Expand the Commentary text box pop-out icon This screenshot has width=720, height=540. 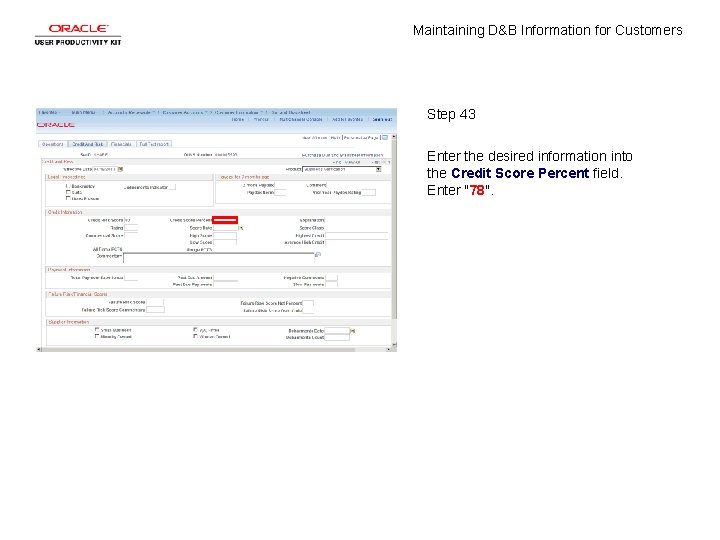pos(318,255)
